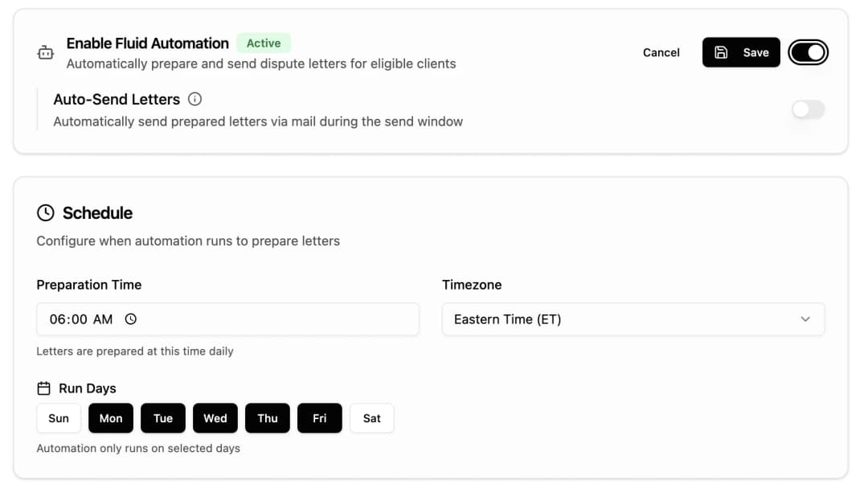Toggle Fri run day off
Screen dimensions: 868x489
click(320, 418)
